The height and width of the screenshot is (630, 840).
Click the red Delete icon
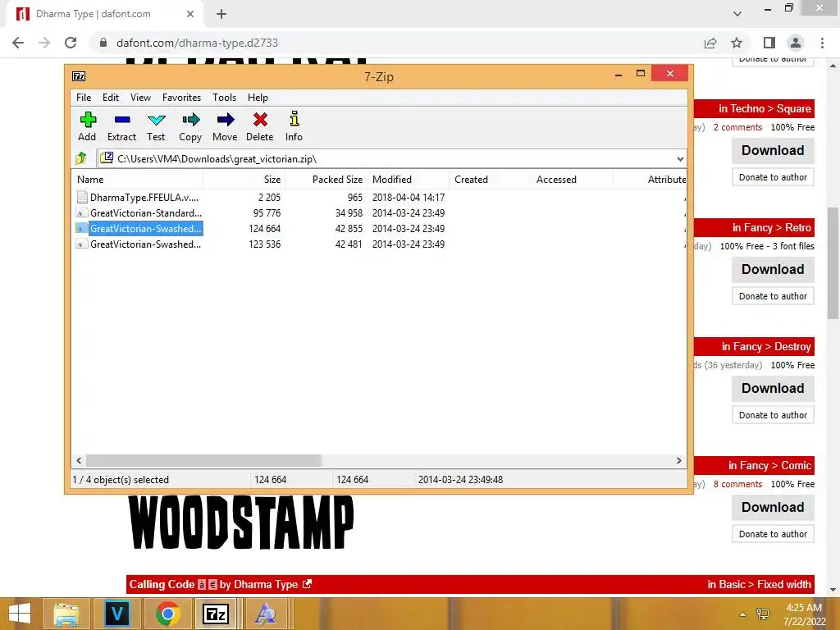click(x=260, y=126)
